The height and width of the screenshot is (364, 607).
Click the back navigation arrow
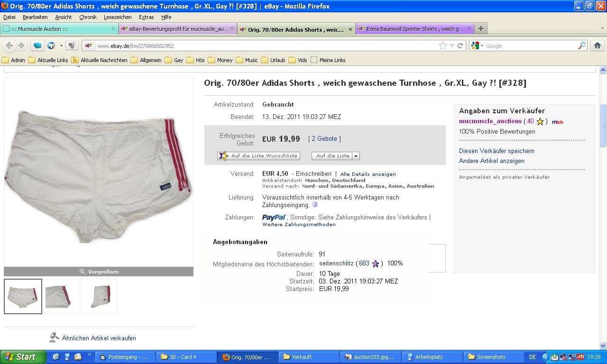click(x=9, y=45)
